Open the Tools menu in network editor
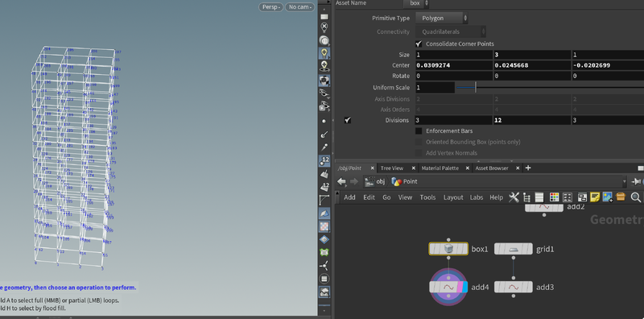Screen dimensions: 644x319 (x=427, y=197)
